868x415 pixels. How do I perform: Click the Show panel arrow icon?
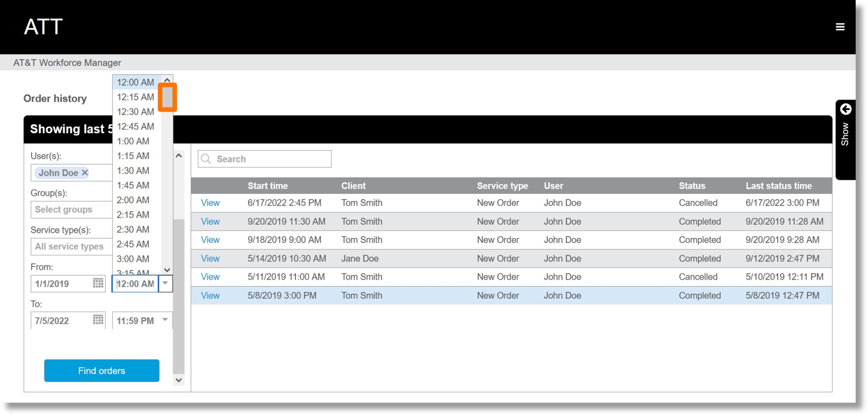(846, 109)
